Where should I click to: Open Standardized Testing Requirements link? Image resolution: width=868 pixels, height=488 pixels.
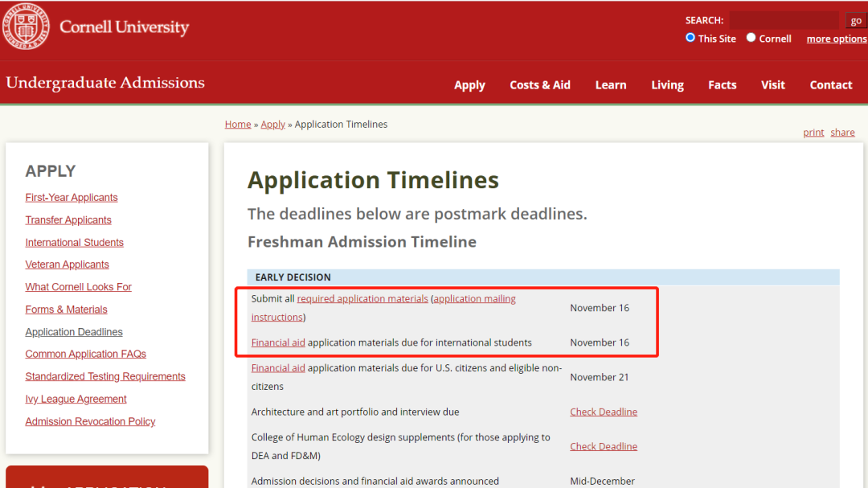[x=105, y=377]
